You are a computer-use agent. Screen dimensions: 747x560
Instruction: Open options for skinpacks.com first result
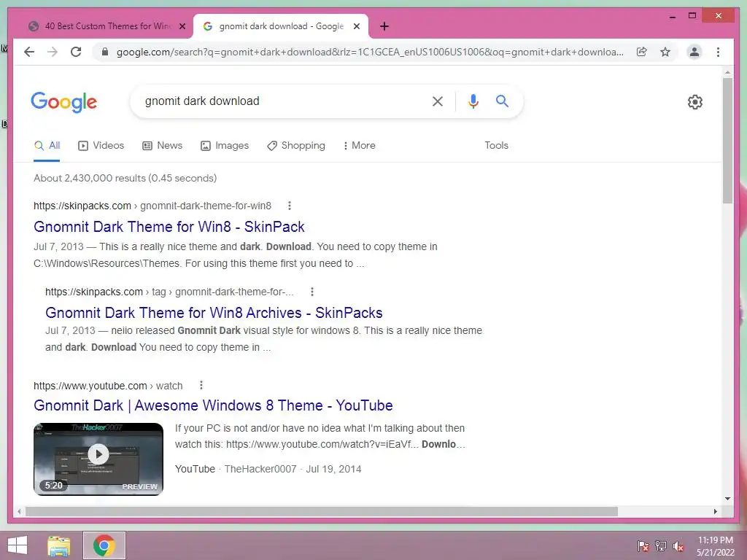(x=289, y=206)
